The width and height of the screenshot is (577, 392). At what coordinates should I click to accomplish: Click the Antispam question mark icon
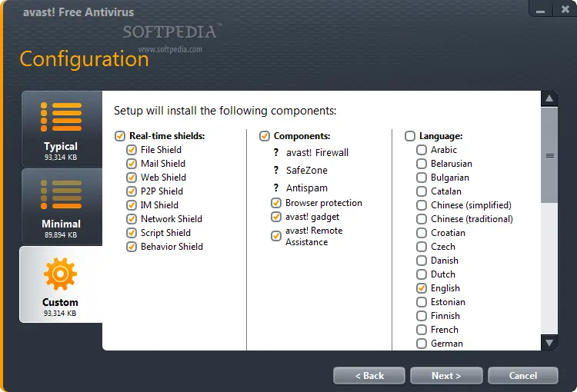pos(276,188)
